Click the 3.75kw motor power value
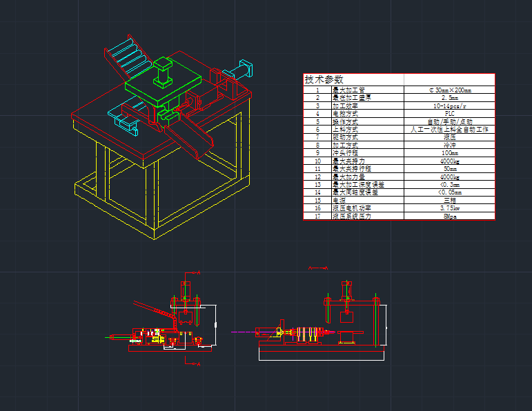Image resolution: width=532 pixels, height=411 pixels. [449, 208]
